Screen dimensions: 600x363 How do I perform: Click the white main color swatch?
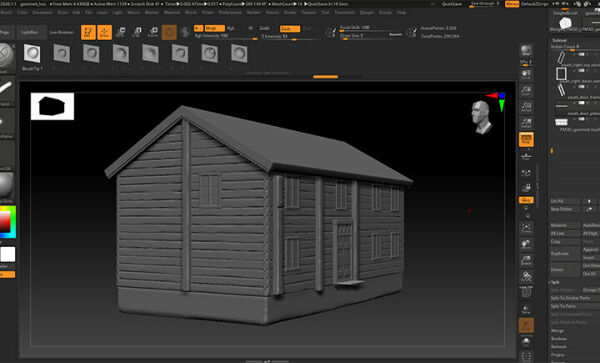pyautogui.click(x=8, y=254)
